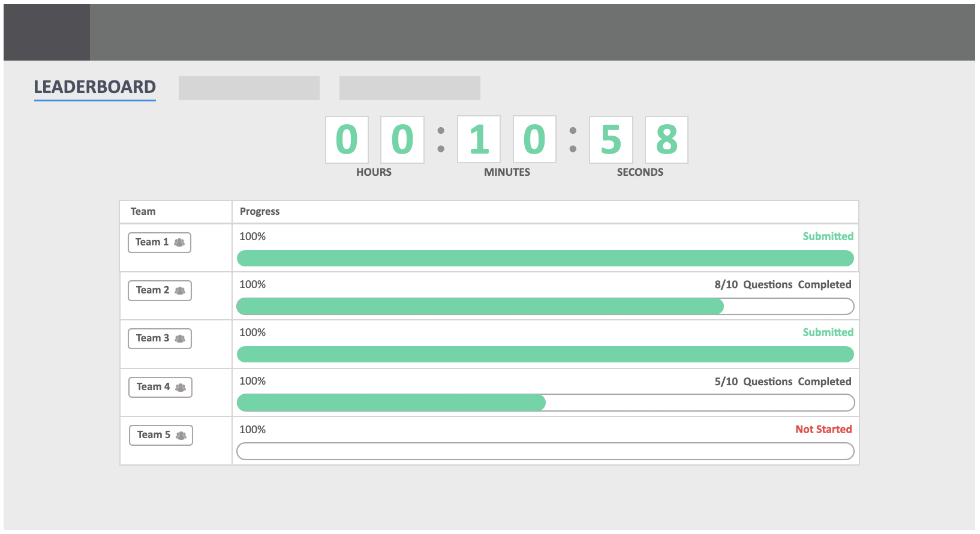Image resolution: width=980 pixels, height=534 pixels.
Task: Click the dark logo block in header
Action: click(x=47, y=32)
